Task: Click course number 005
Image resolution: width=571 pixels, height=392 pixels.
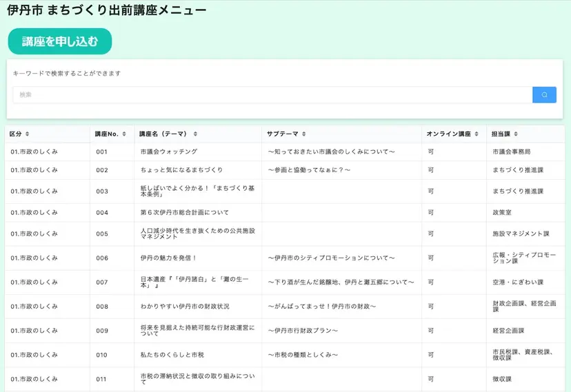Action: tap(102, 234)
